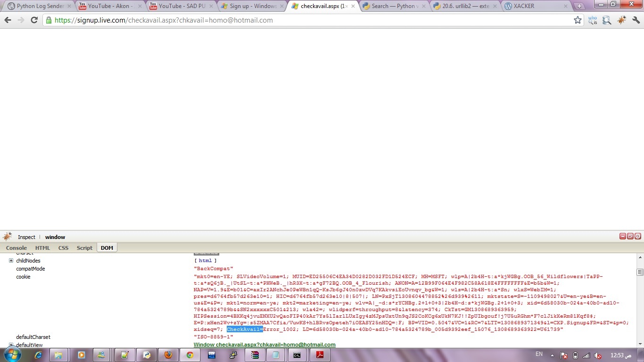
Task: Bookmark this page with the star icon
Action: point(578,20)
